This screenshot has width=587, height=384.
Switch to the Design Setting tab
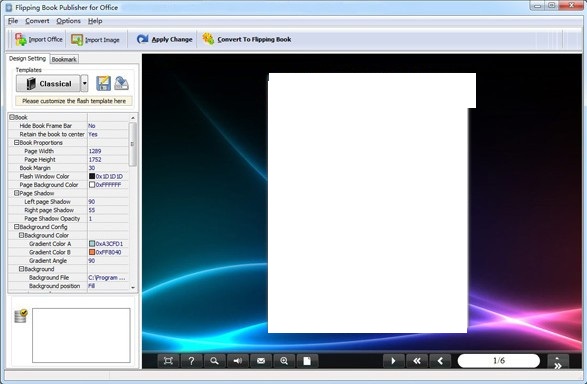27,58
